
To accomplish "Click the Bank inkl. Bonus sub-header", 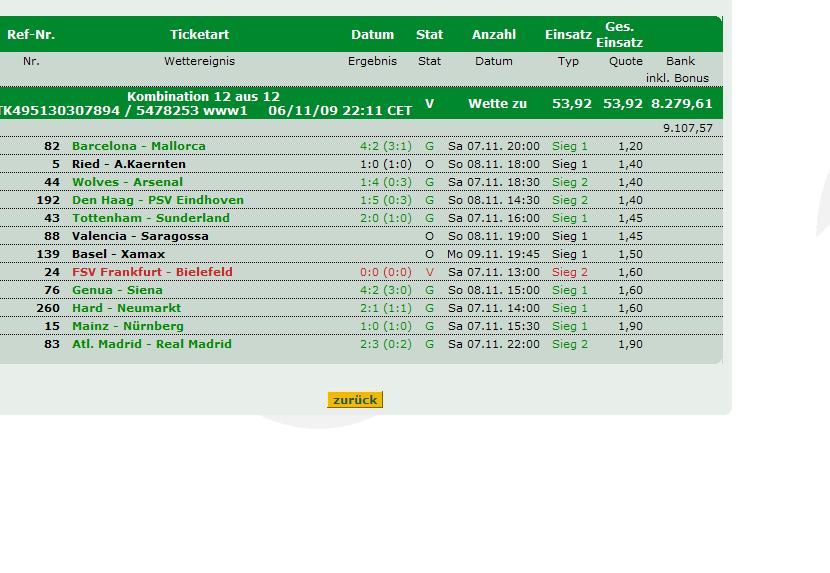I will tap(678, 69).
